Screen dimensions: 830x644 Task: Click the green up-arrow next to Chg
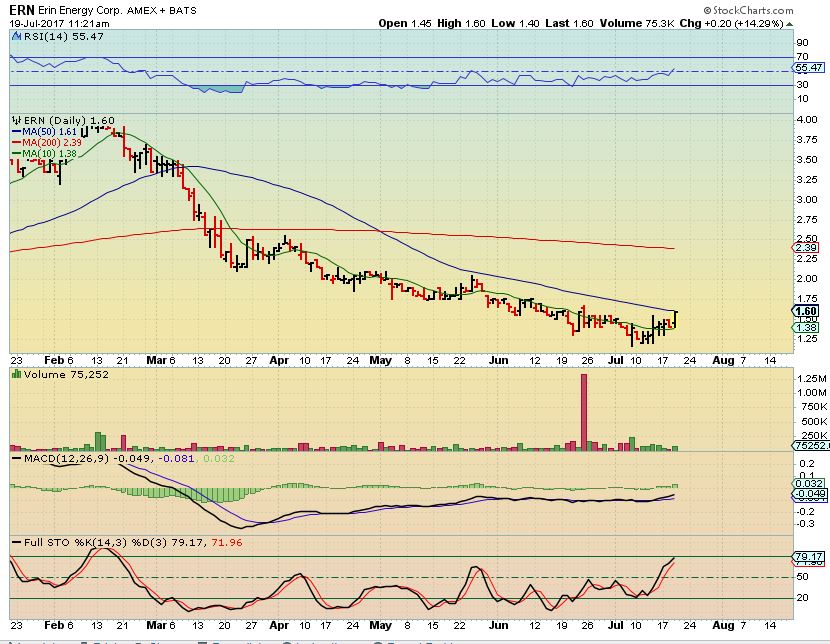[x=789, y=24]
